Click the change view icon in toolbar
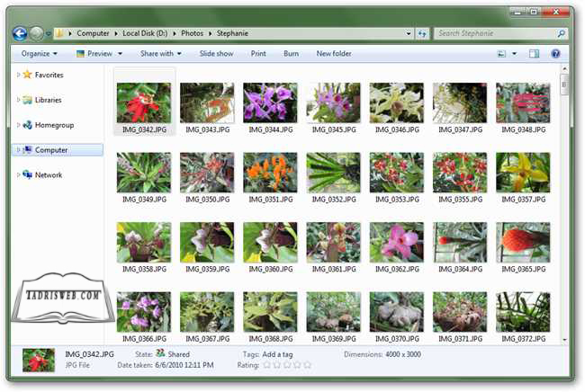585x392 pixels. pos(499,54)
